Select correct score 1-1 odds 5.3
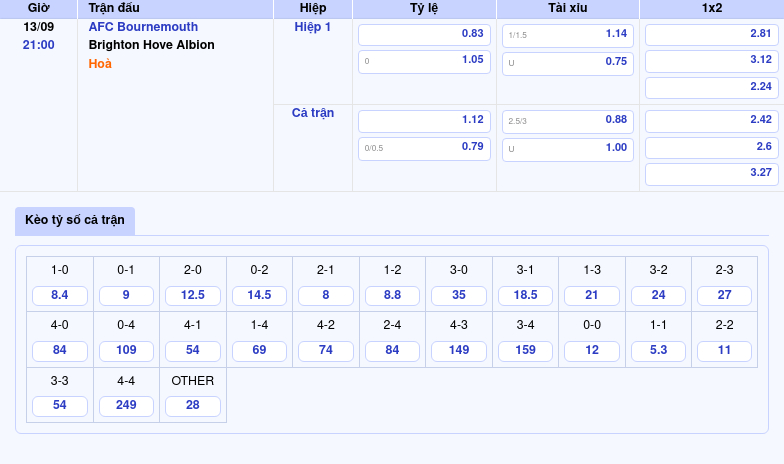Viewport: 784px width, 464px height. (x=658, y=351)
